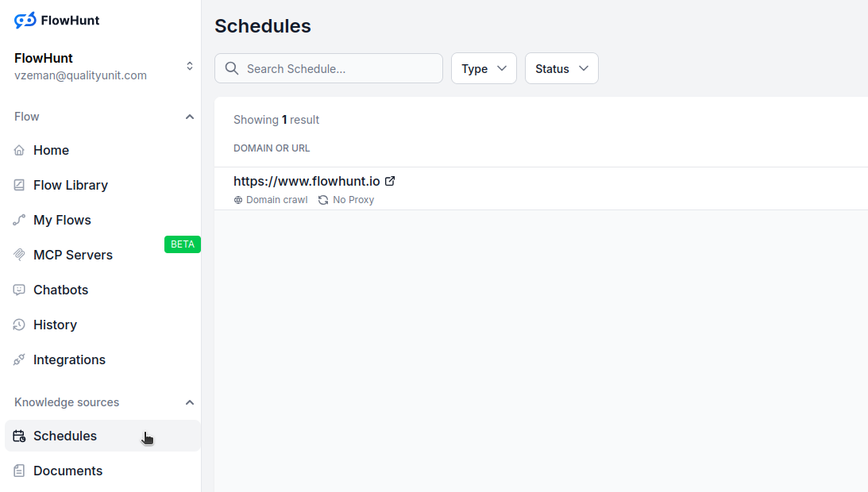This screenshot has height=492, width=868.
Task: Click the My Flows icon
Action: pyautogui.click(x=20, y=220)
